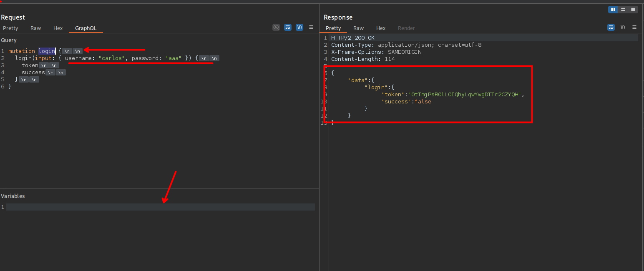Click inside the Variables input line
The width and height of the screenshot is (644, 271).
pyautogui.click(x=161, y=207)
